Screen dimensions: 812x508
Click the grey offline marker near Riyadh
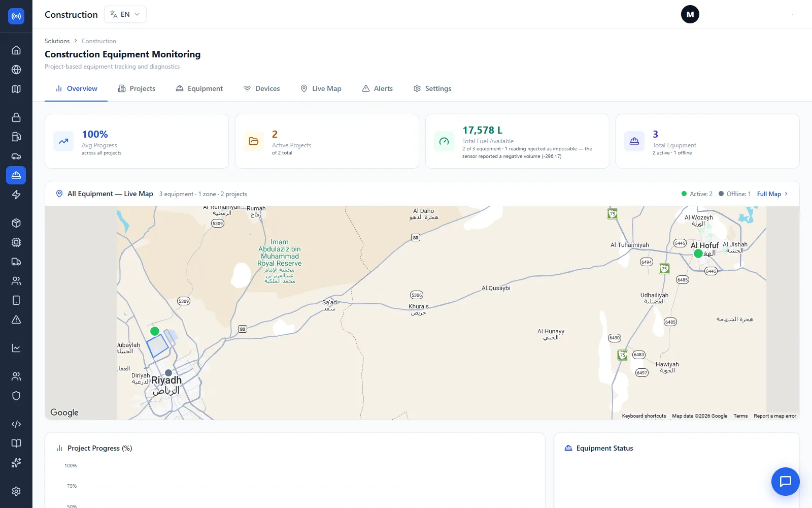pos(168,373)
